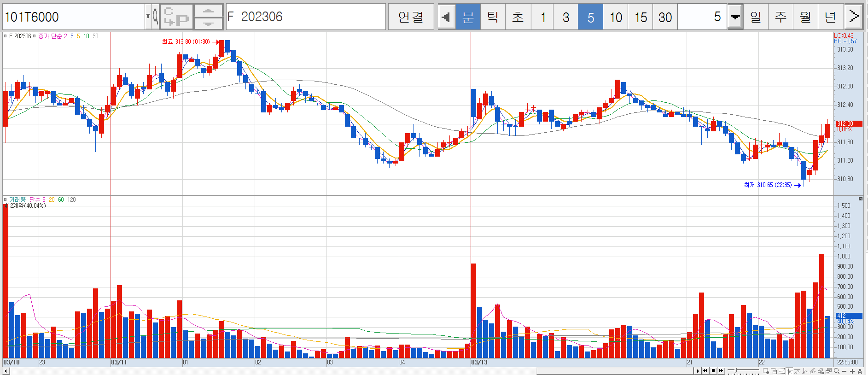Open the 101T6000 code dropdown arrow
The height and width of the screenshot is (375, 868).
click(148, 17)
